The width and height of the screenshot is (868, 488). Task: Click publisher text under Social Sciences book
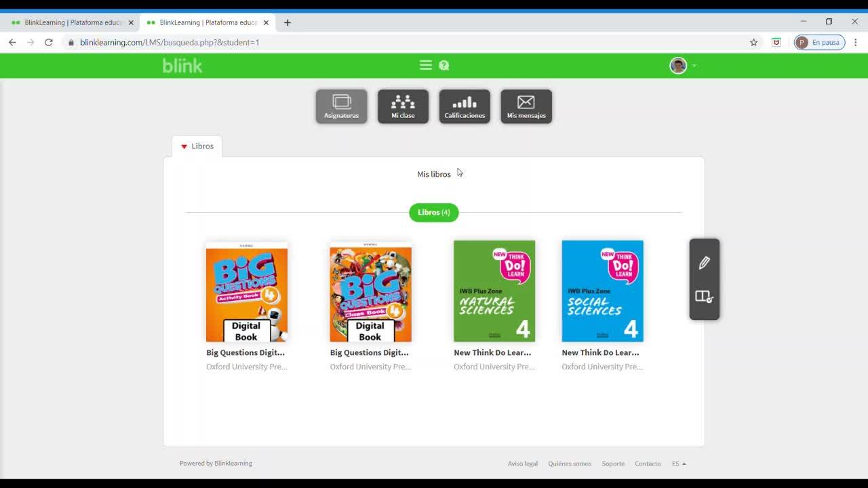click(602, 367)
